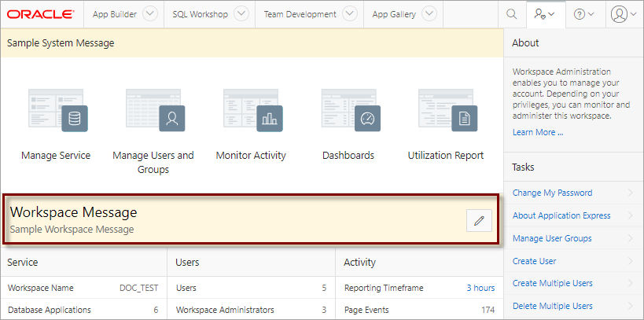644x320 pixels.
Task: Click the Oracle logo
Action: pyautogui.click(x=41, y=14)
